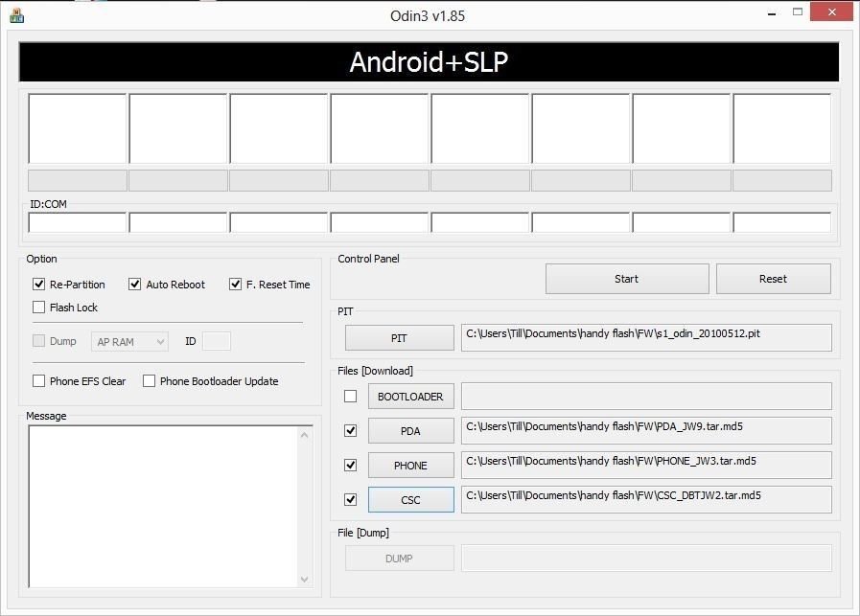Screen dimensions: 860x616
Task: Click the DUMP button
Action: click(399, 559)
